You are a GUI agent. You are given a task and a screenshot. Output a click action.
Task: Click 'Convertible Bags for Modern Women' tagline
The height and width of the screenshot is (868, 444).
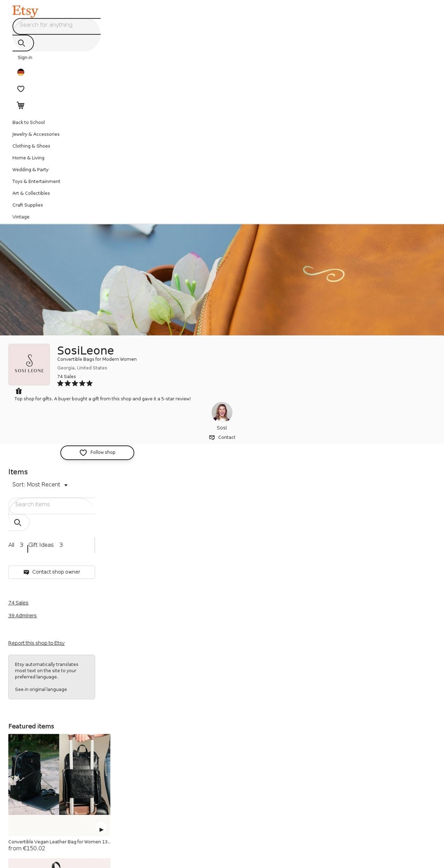coord(97,359)
